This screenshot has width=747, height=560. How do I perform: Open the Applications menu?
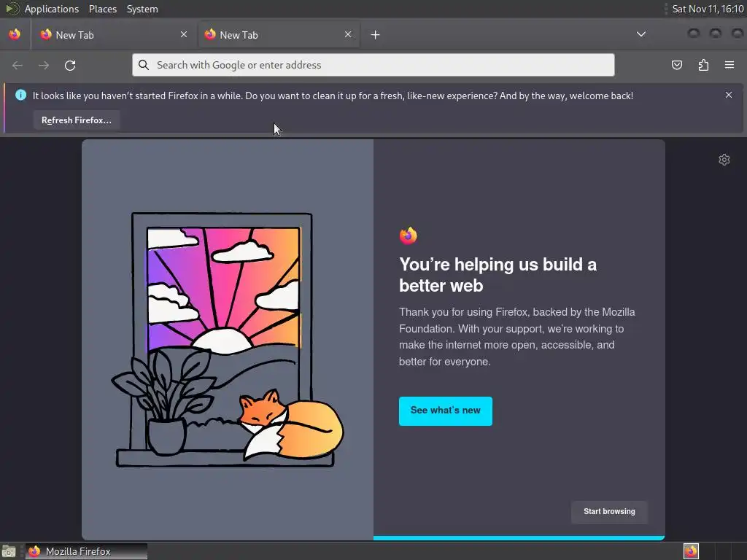[x=52, y=9]
